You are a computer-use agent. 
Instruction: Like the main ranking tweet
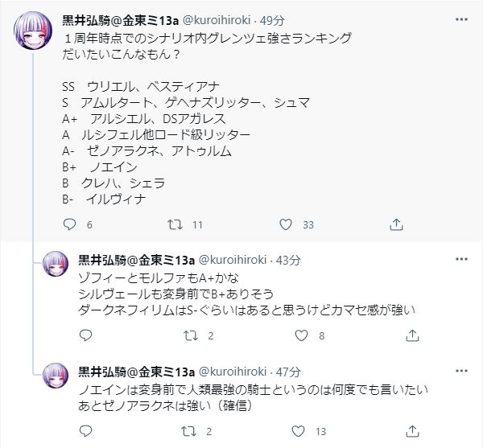point(284,225)
